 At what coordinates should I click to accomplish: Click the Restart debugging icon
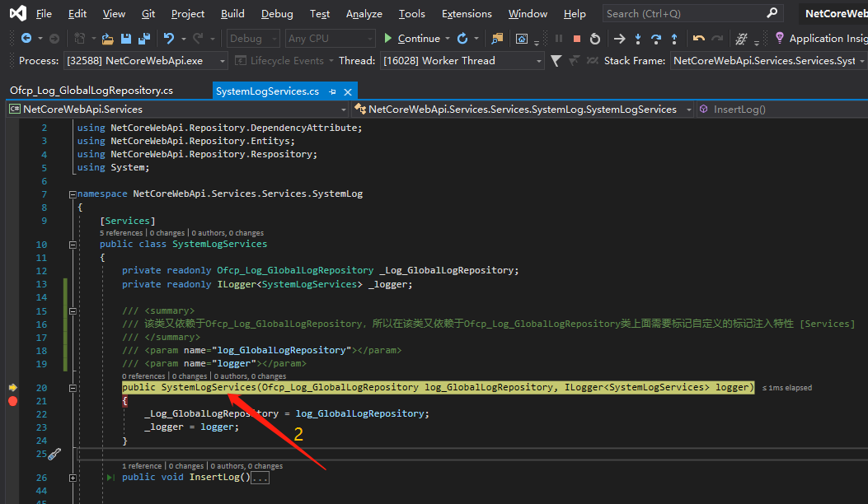click(594, 39)
